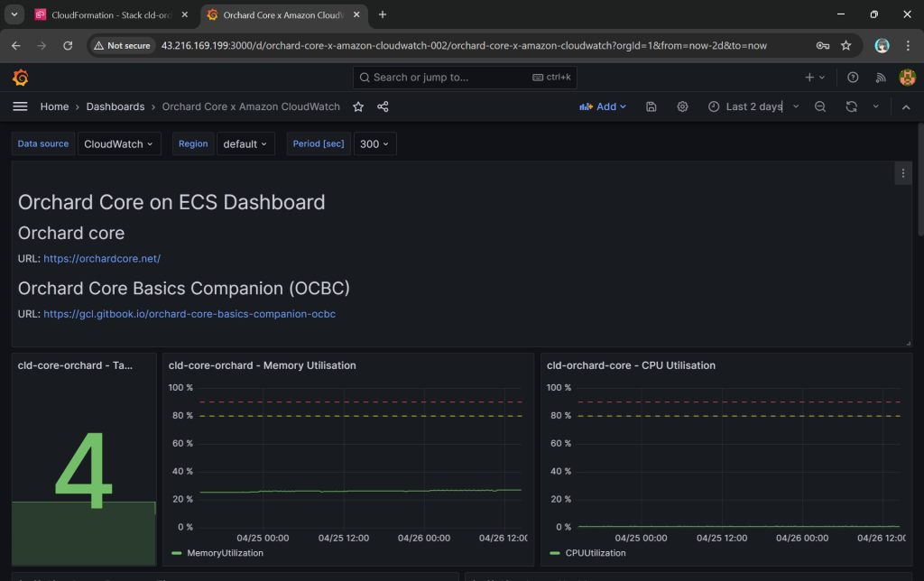Open the orchardcore.net link
Viewport: 924px width, 581px height.
click(x=102, y=259)
